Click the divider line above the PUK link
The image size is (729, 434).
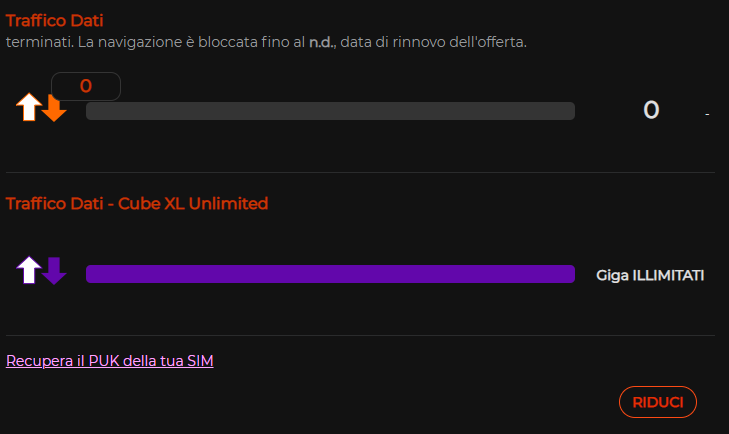360,335
